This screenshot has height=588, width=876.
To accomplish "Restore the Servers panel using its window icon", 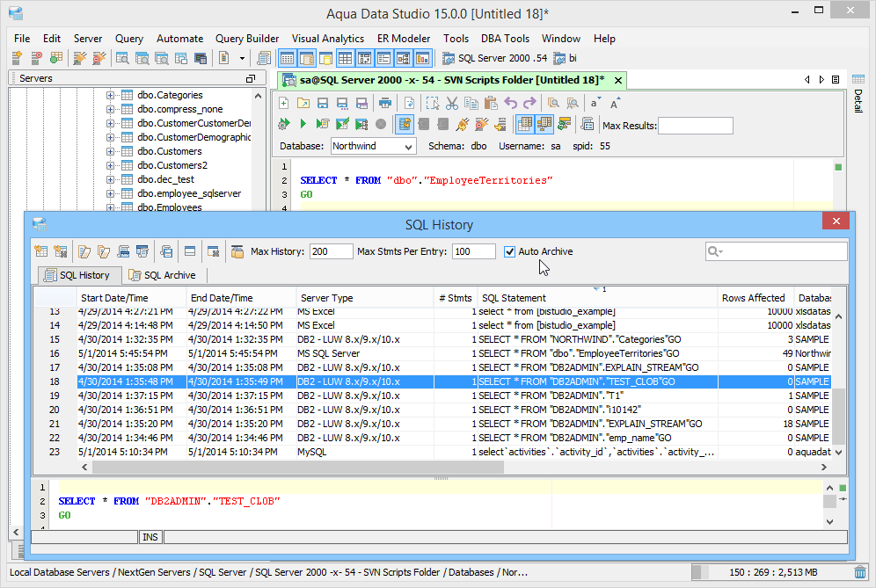I will (x=251, y=79).
